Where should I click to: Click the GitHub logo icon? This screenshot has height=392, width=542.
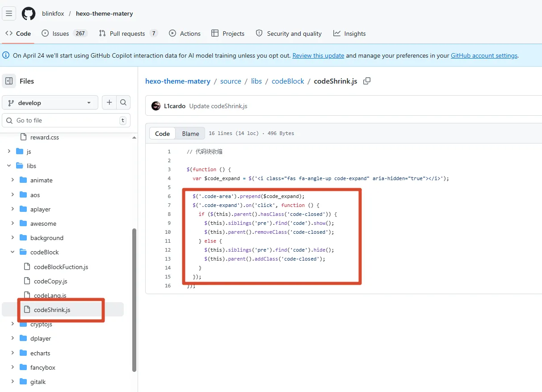tap(29, 13)
